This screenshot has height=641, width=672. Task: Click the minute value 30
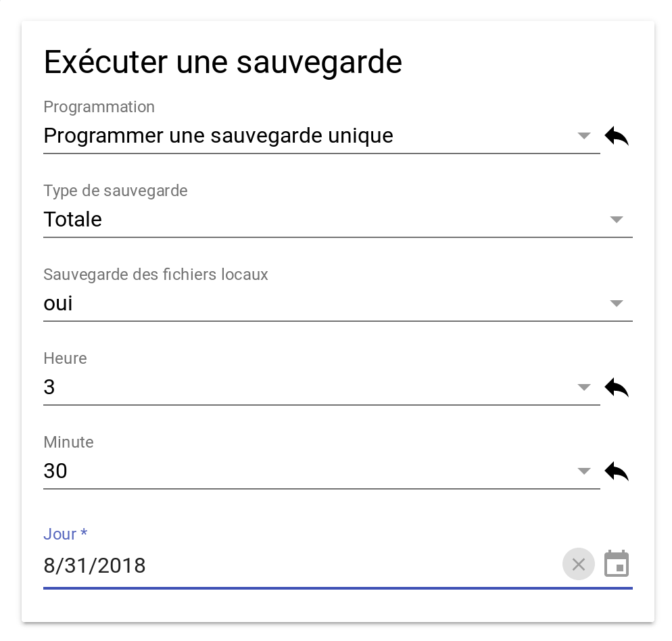click(55, 471)
